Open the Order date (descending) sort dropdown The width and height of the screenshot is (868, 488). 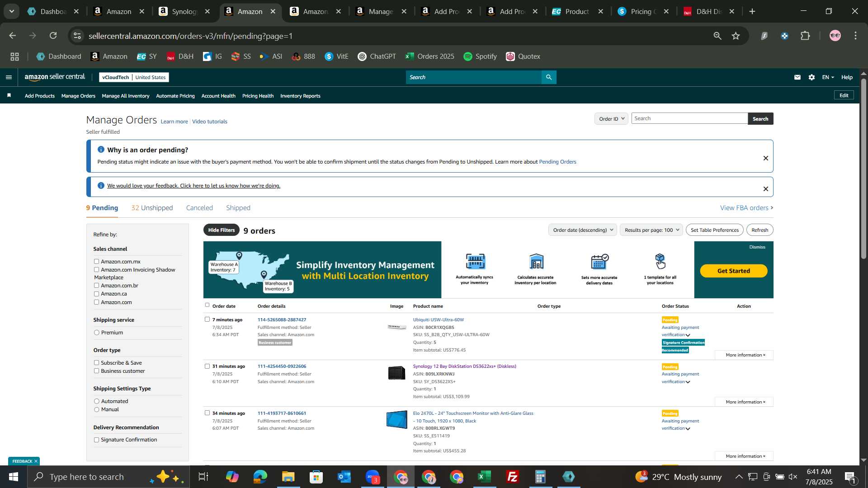[583, 230]
